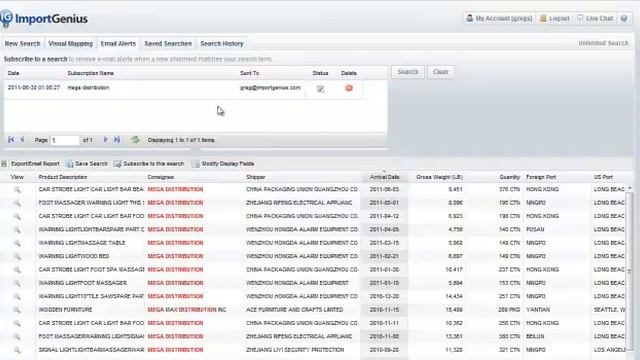This screenshot has width=640, height=360.
Task: View details for 2010-12-20 shipment row
Action: (x=17, y=297)
